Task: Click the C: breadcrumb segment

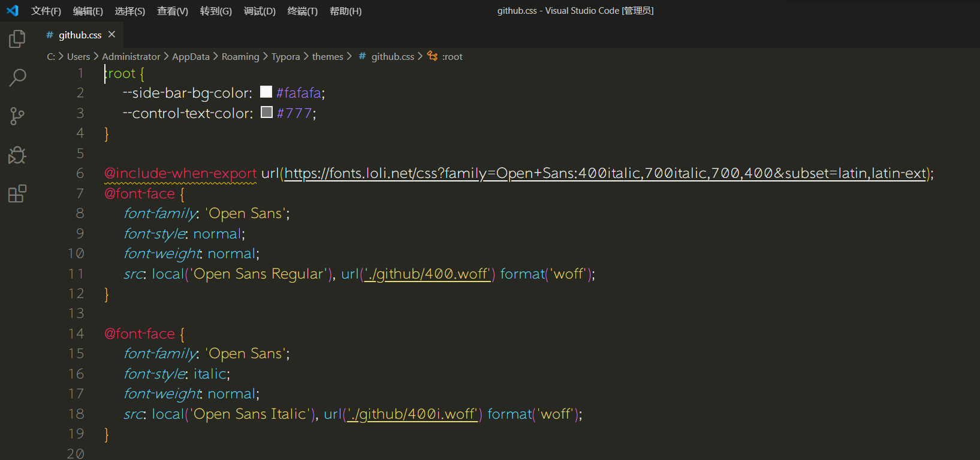Action: tap(51, 56)
